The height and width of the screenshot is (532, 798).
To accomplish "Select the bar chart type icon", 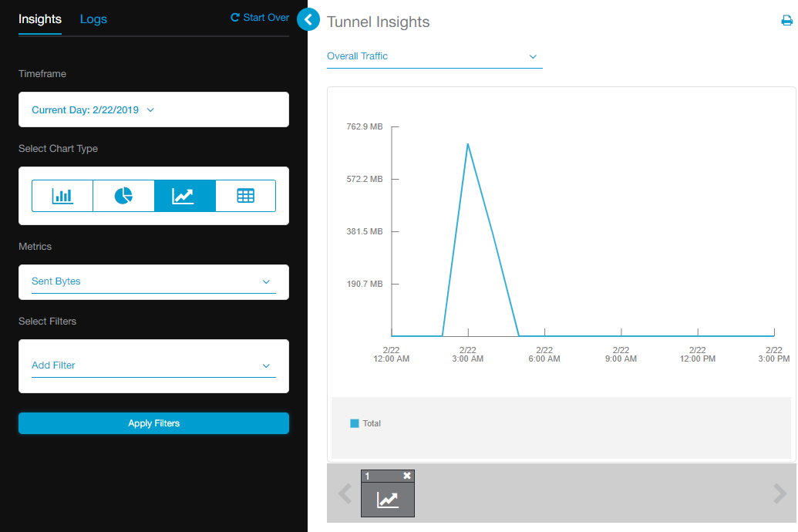I will pyautogui.click(x=62, y=196).
